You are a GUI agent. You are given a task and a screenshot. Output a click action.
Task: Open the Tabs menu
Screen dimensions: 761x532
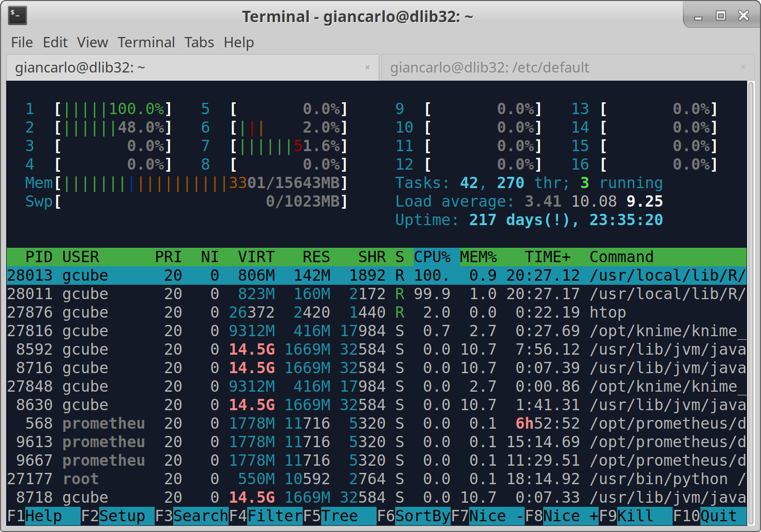(x=199, y=42)
